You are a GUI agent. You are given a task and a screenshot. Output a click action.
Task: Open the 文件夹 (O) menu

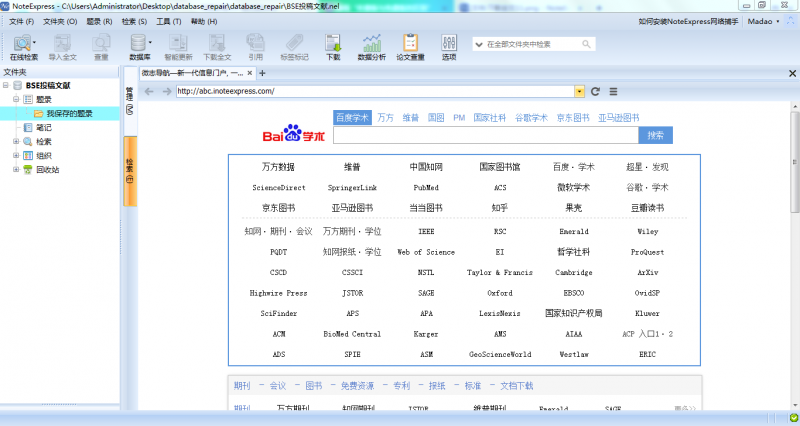tap(60, 21)
